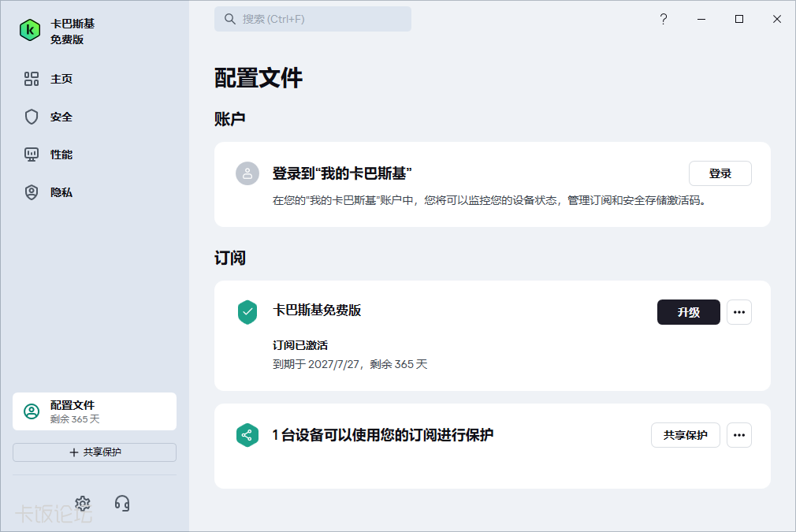The height and width of the screenshot is (532, 796).
Task: Open the 主页 home dashboard icon
Action: click(x=32, y=79)
